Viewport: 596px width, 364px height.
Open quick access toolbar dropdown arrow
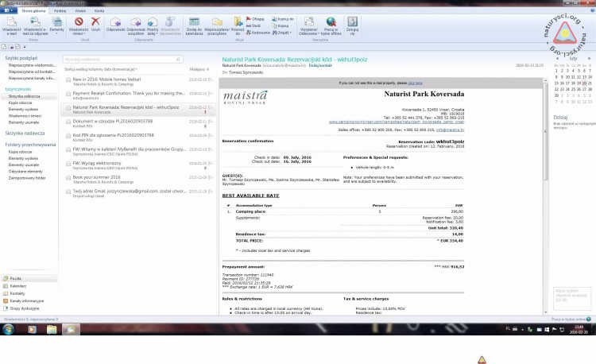click(25, 47)
